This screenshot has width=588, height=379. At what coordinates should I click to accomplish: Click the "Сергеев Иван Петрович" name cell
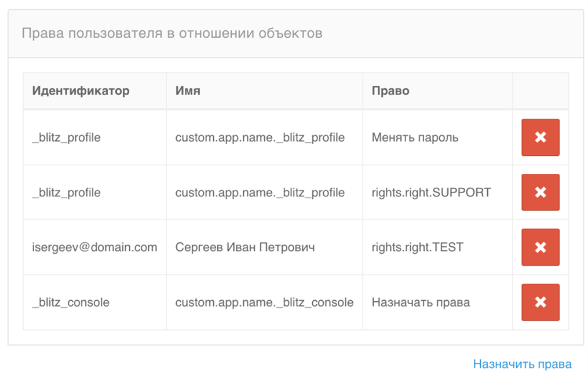[x=244, y=247]
